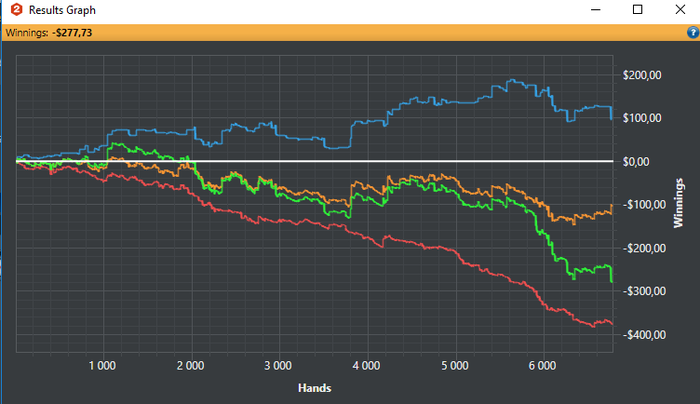Viewport: 700px width, 404px height.
Task: Click the Results Graph window title
Action: (62, 10)
